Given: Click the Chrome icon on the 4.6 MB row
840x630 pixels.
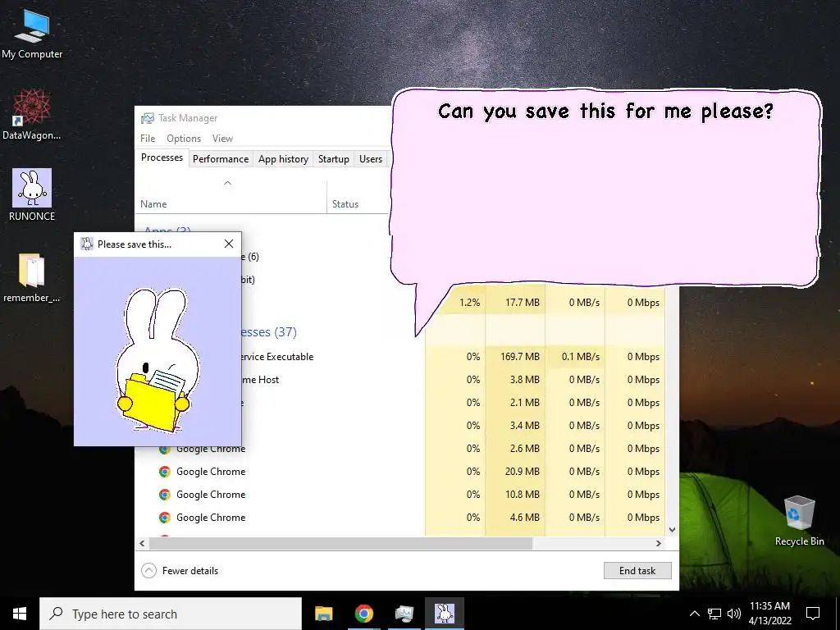Looking at the screenshot, I should pos(164,518).
